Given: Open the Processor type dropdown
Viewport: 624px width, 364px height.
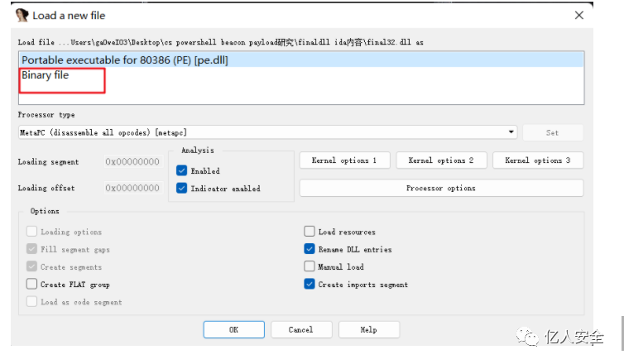Looking at the screenshot, I should point(267,132).
